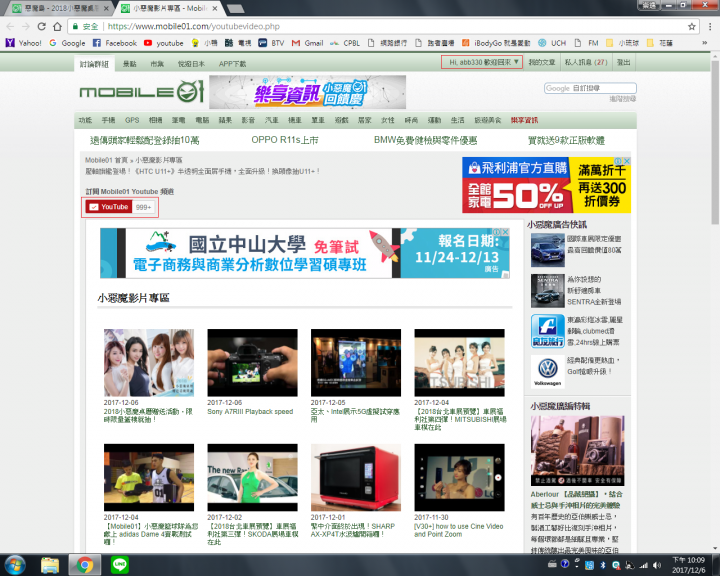Open the FM bookmark
This screenshot has width=720, height=576.
click(586, 43)
